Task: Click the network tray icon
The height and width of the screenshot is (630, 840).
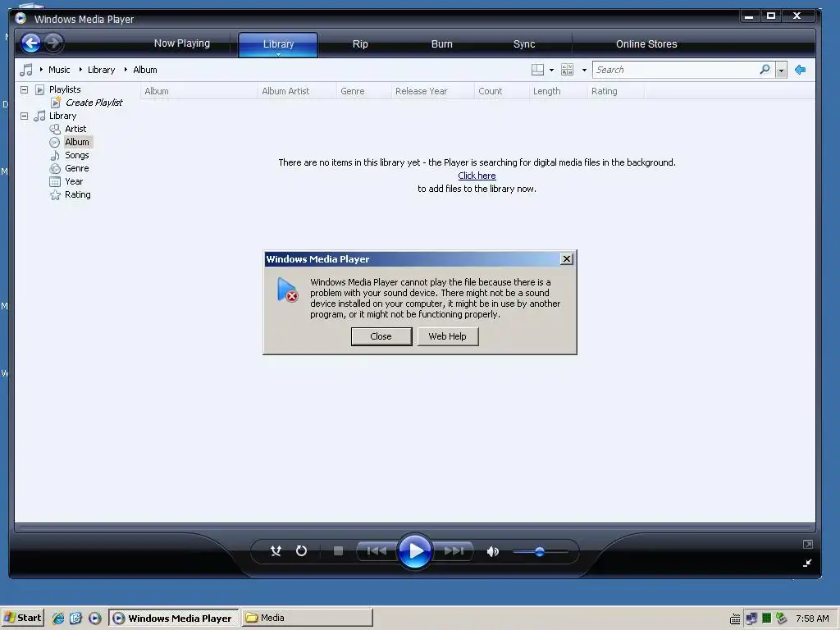Action: pos(751,619)
